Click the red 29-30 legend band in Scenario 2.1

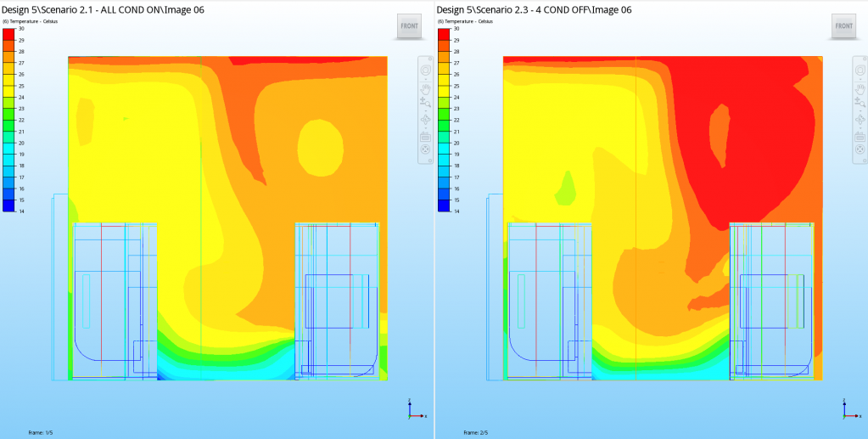(8, 34)
